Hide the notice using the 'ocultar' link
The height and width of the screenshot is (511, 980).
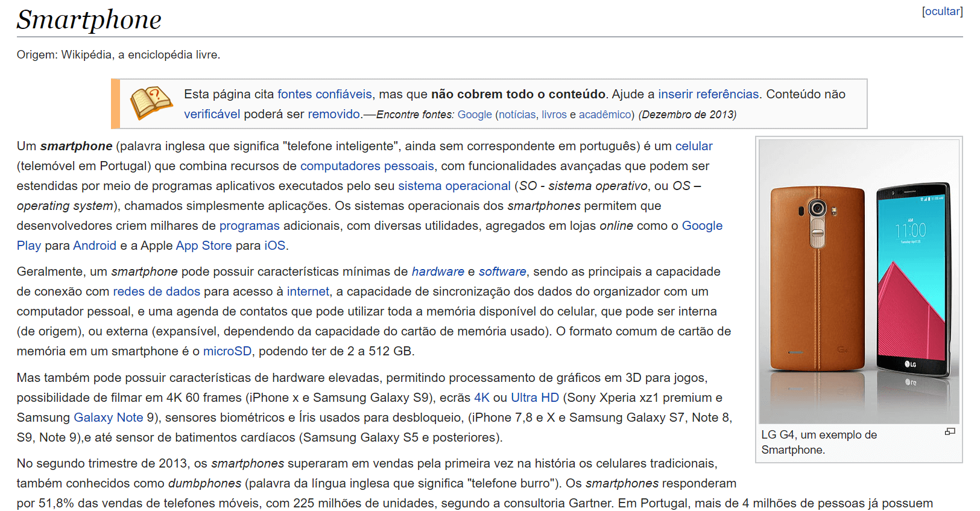[943, 11]
